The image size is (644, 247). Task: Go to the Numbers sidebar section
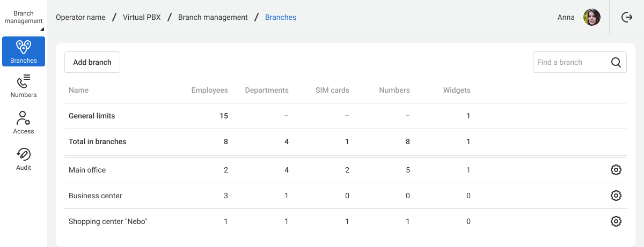(x=24, y=86)
